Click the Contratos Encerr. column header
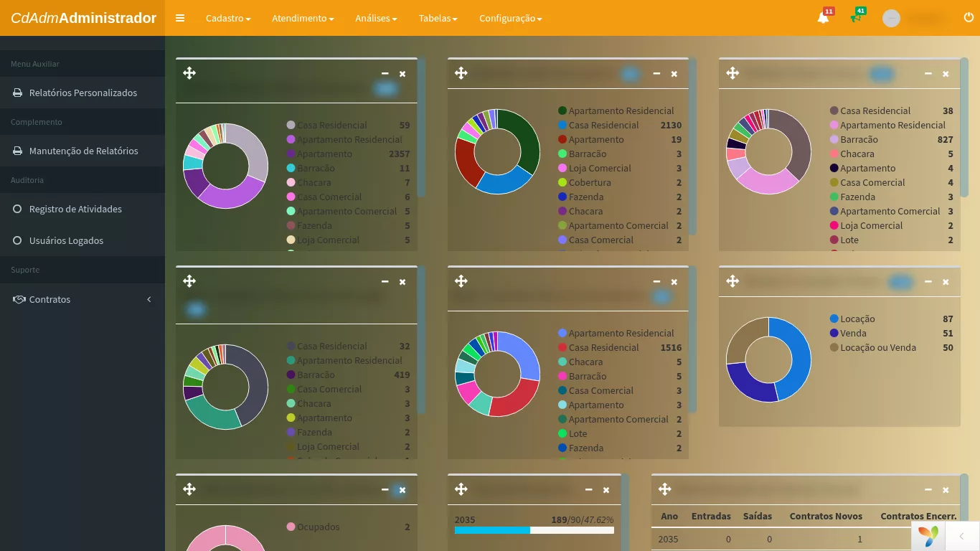The width and height of the screenshot is (980, 551). tap(918, 516)
